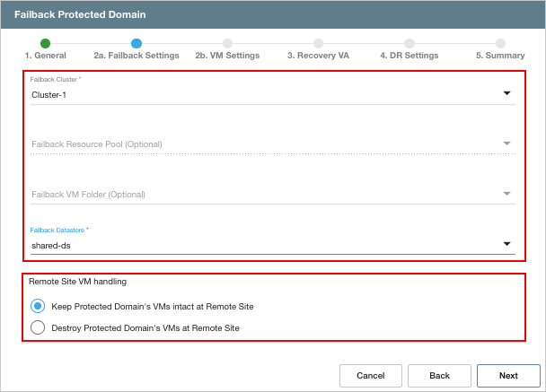This screenshot has height=392, width=546.
Task: Cancel the failback wizard
Action: (370, 375)
